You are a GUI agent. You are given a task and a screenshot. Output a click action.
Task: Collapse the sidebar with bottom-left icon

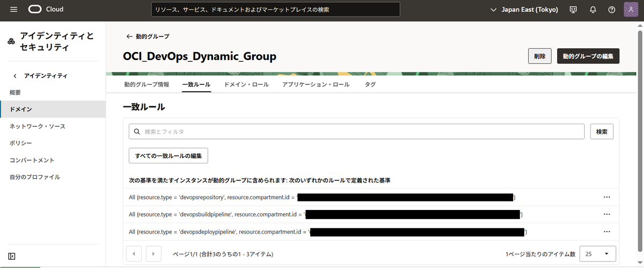pyautogui.click(x=12, y=256)
